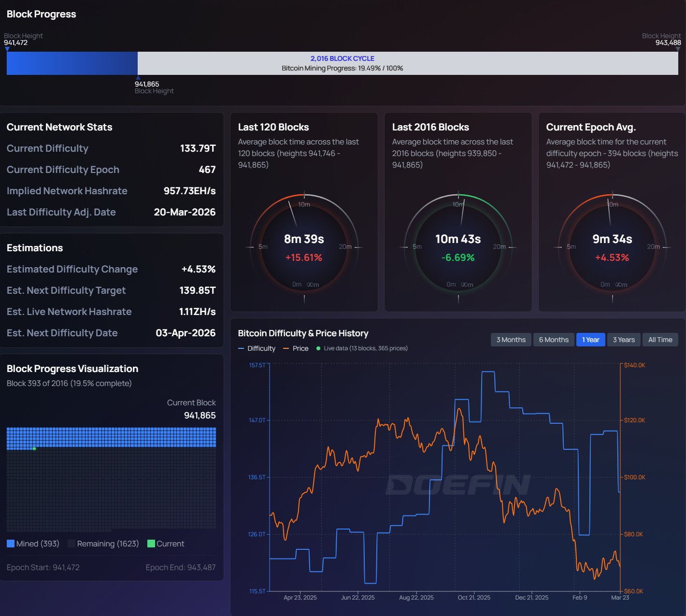The width and height of the screenshot is (686, 616).
Task: Switch chart range to 6 Months
Action: [554, 340]
